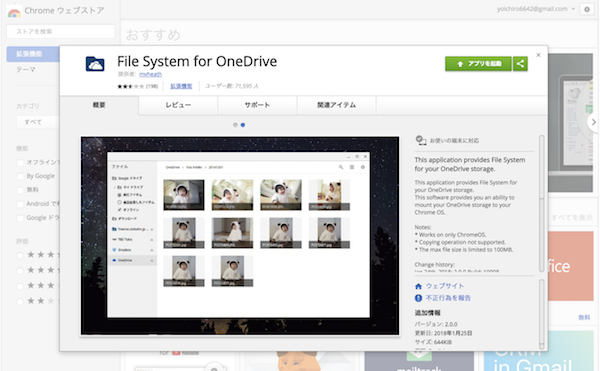Click the eject icon beside Dropbox in screenshot
600x371 pixels.
[x=152, y=250]
